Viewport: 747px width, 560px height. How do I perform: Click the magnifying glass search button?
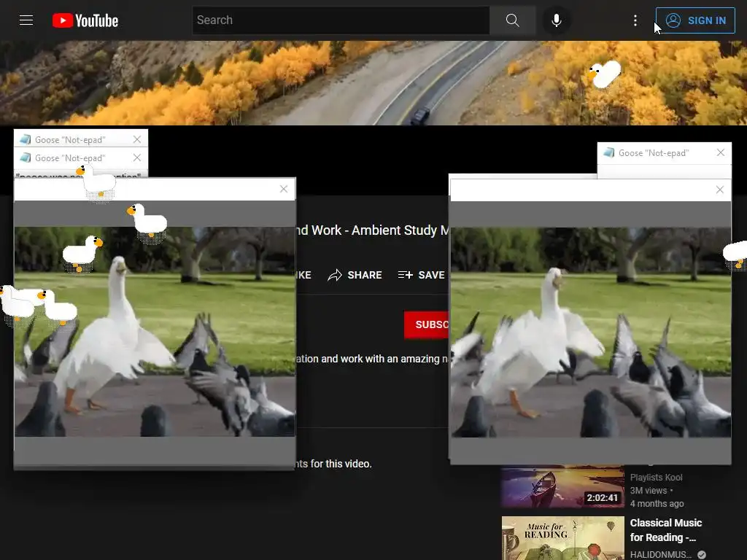point(513,20)
